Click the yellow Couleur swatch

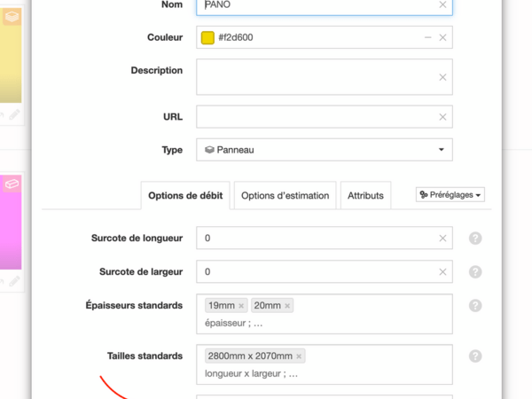207,38
